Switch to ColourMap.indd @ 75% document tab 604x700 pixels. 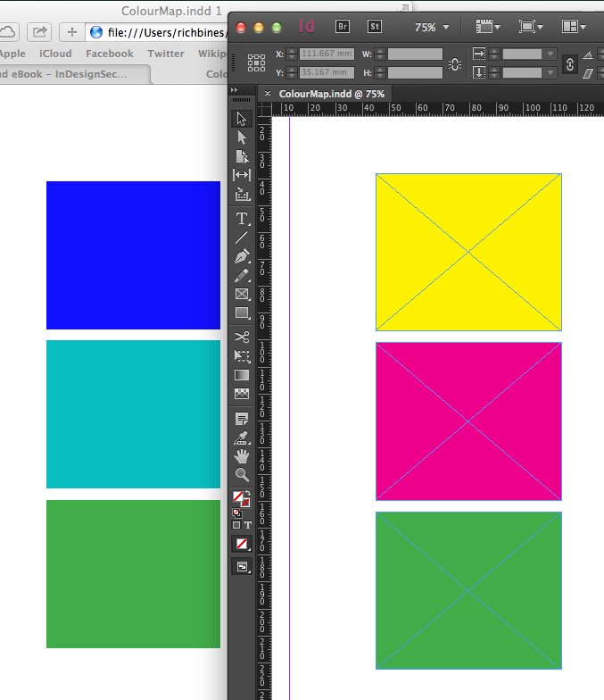[x=332, y=94]
